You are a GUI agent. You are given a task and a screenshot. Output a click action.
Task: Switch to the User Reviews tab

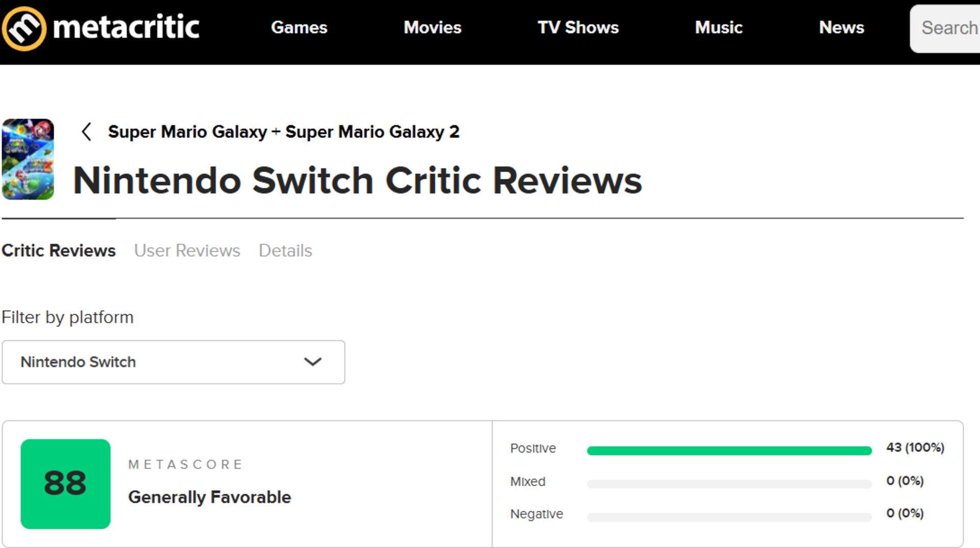187,251
